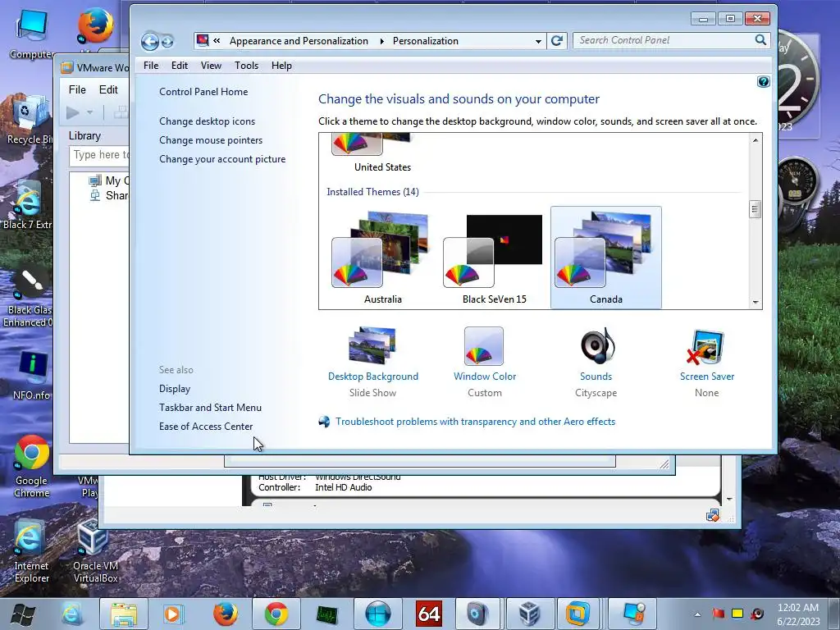Open Sounds settings icon
Screen dimensions: 840x630
597,346
